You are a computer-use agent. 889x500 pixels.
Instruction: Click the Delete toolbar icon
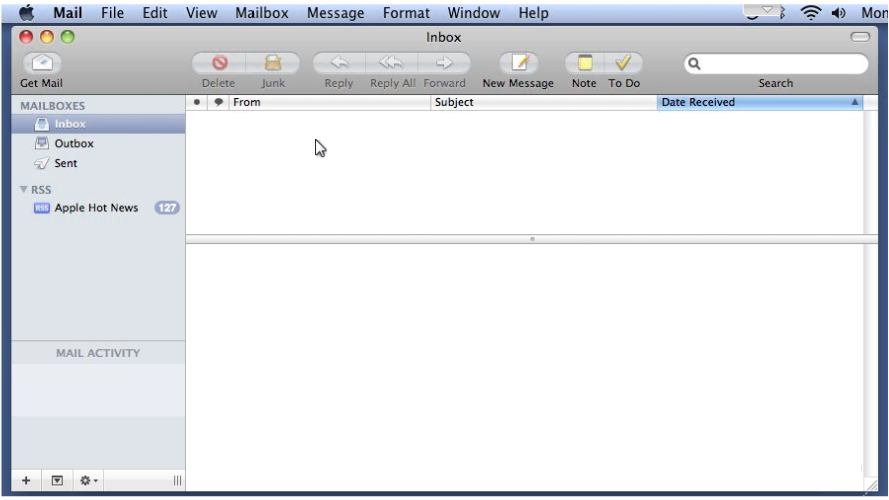[x=219, y=63]
